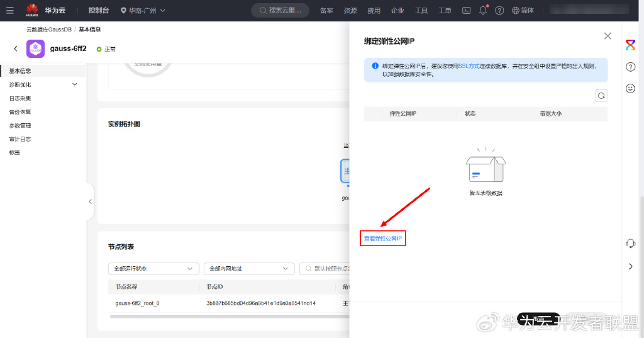
Task: Click the 弹性公网IP column header
Action: tap(403, 113)
